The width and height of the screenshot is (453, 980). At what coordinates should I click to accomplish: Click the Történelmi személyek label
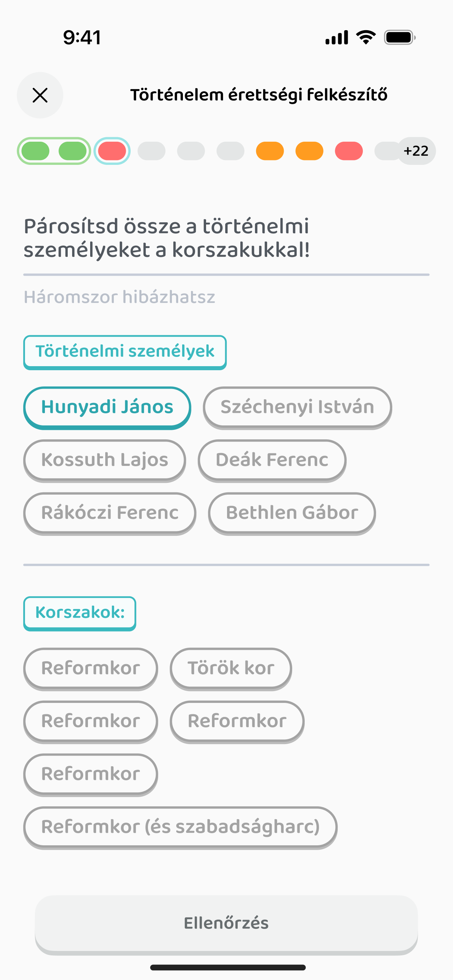tap(125, 352)
